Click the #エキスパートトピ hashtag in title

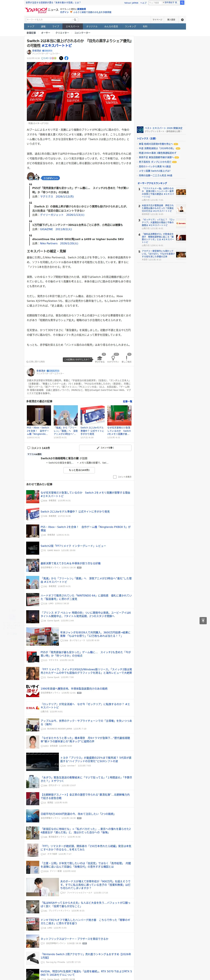pos(57,46)
